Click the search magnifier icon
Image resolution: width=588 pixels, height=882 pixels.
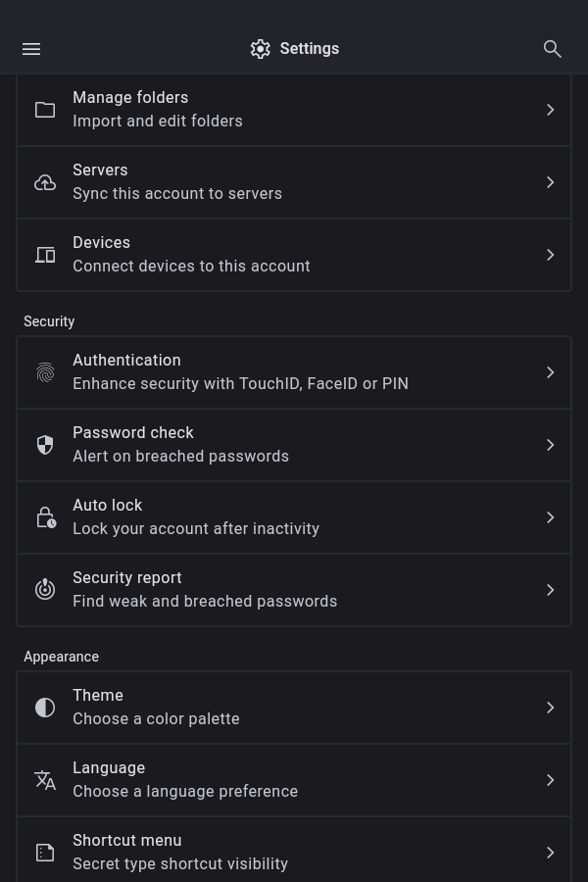coord(553,49)
